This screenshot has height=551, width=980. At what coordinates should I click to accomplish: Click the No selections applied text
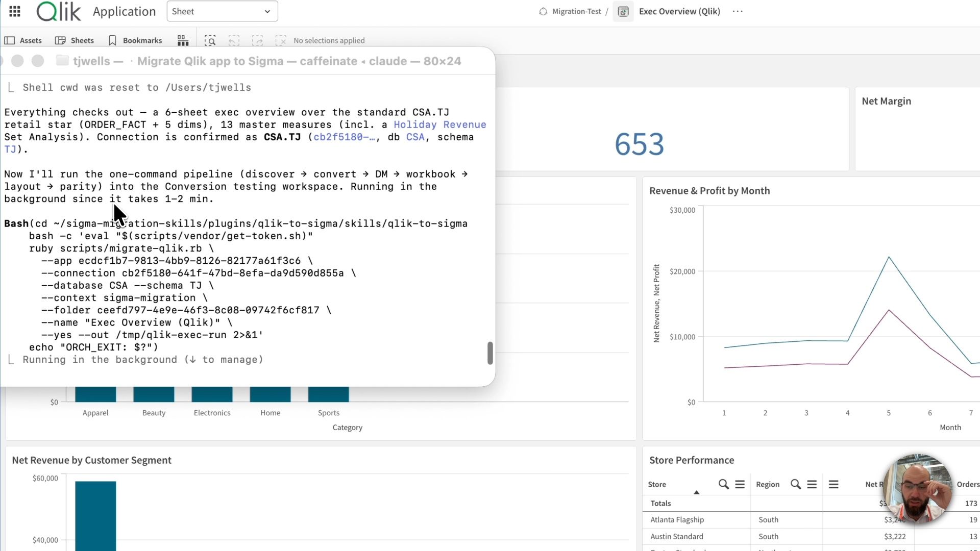[x=329, y=40]
